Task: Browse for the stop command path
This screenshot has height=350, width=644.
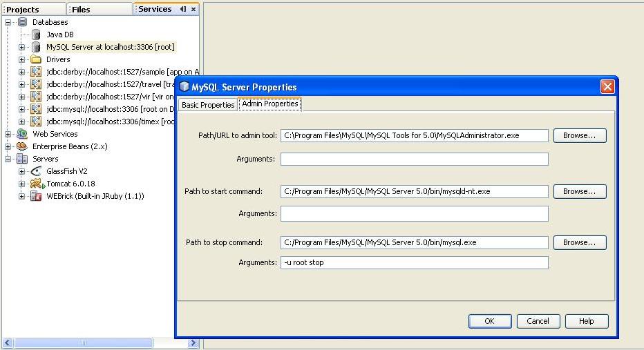Action: point(580,242)
